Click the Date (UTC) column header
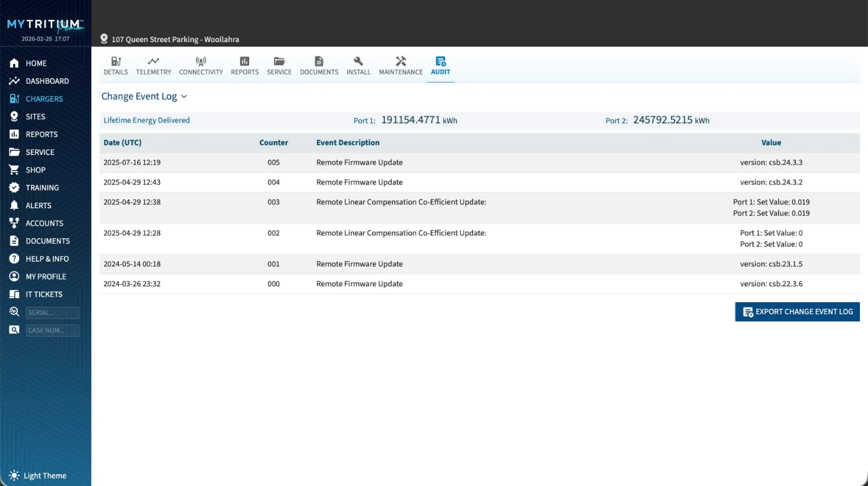The height and width of the screenshot is (486, 868). click(x=123, y=143)
